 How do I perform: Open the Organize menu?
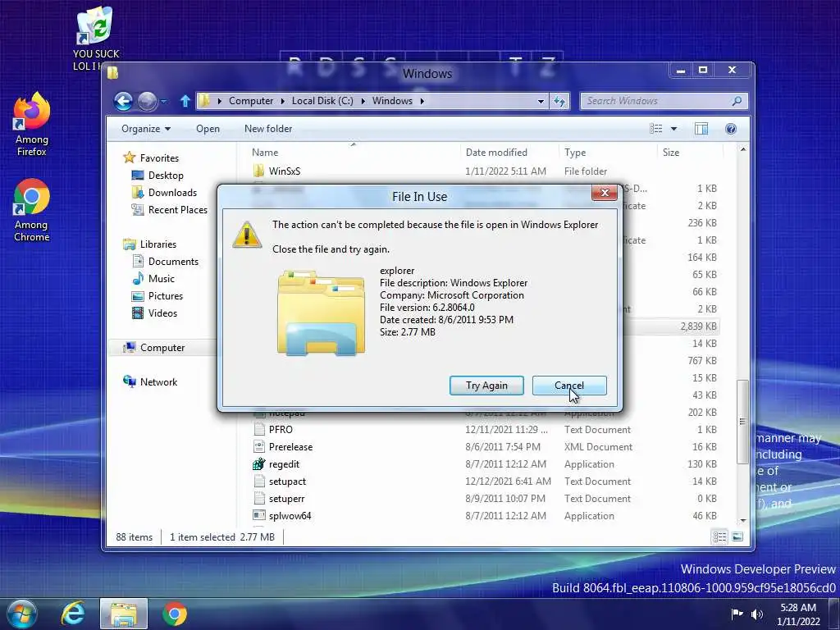146,129
